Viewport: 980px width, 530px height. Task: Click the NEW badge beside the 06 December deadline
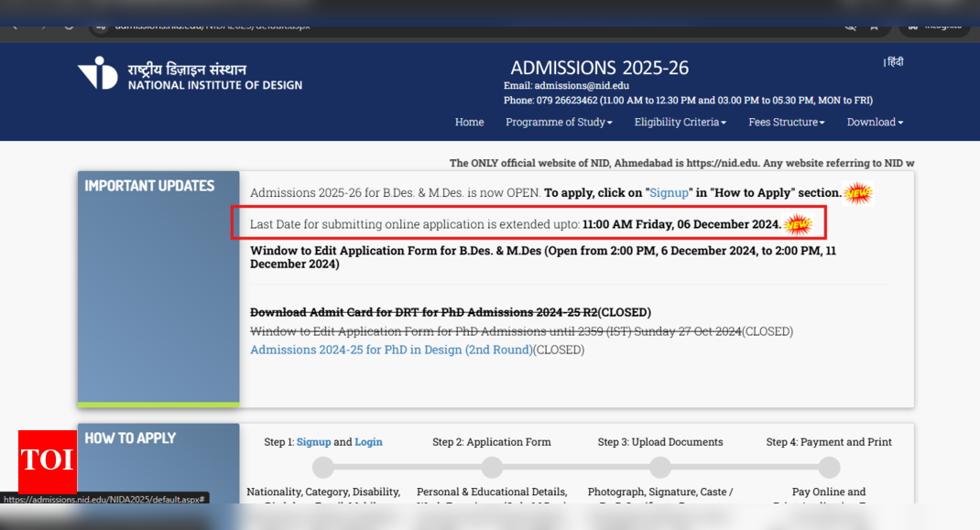[798, 224]
